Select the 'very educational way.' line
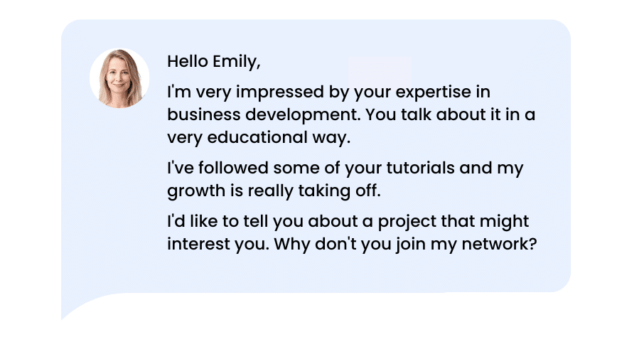Image resolution: width=644 pixels, height=337 pixels. [x=259, y=137]
